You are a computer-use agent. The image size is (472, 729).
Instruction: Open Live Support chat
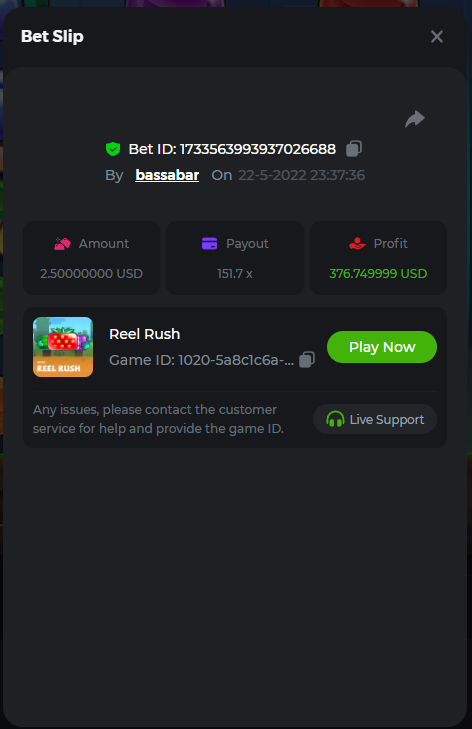coord(375,419)
